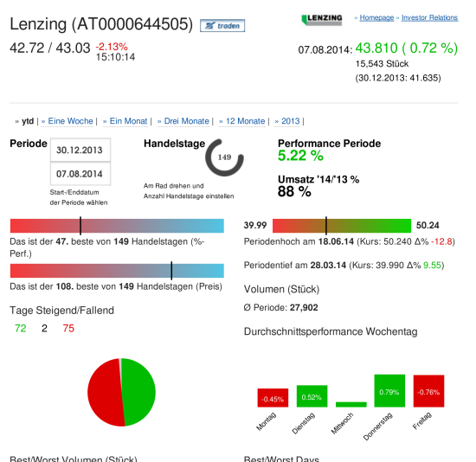
Task: Open the Investor Relations link
Action: (x=429, y=17)
